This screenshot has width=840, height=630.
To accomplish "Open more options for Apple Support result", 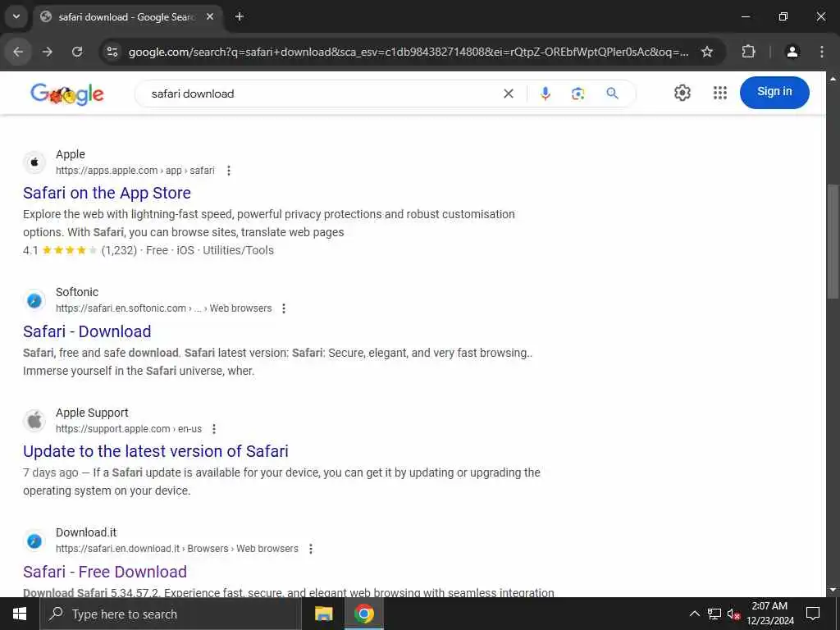I will (x=214, y=429).
